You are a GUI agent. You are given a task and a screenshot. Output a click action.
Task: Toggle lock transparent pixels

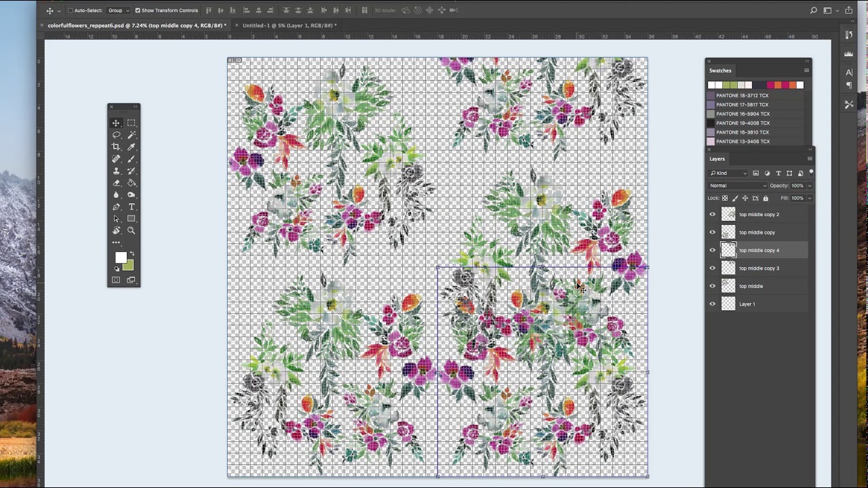point(725,199)
